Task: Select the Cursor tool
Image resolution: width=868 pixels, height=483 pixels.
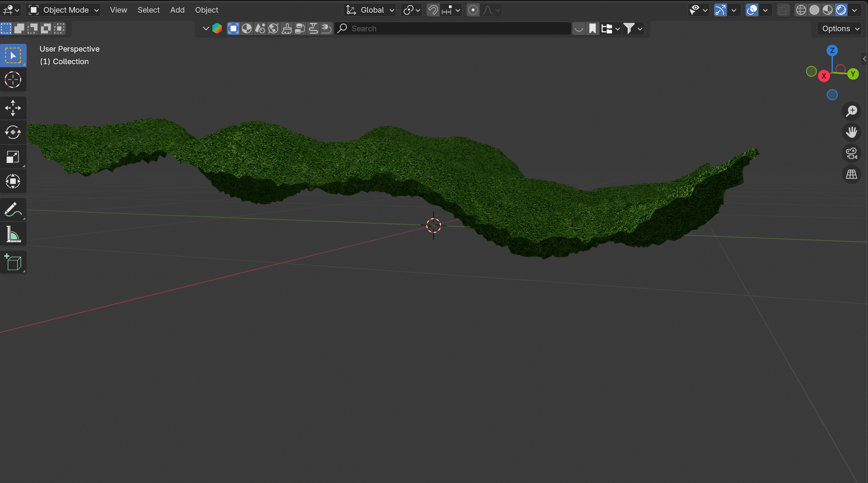Action: point(13,80)
